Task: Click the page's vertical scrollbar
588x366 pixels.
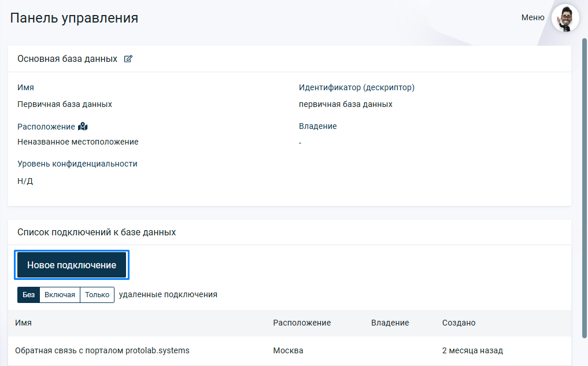Action: click(x=585, y=187)
